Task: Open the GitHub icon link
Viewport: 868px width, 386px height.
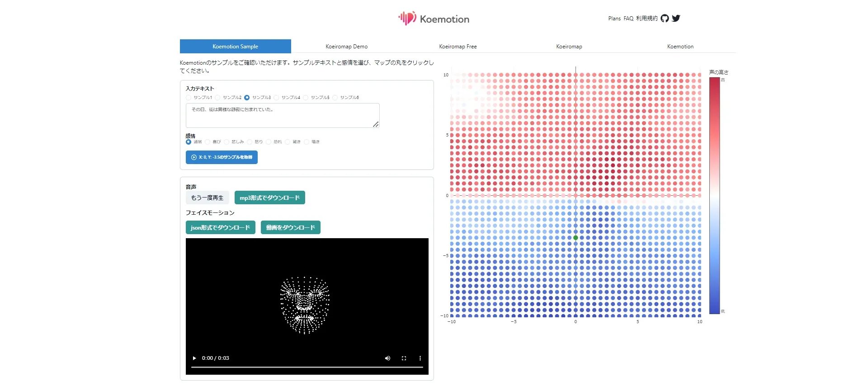Action: (665, 19)
